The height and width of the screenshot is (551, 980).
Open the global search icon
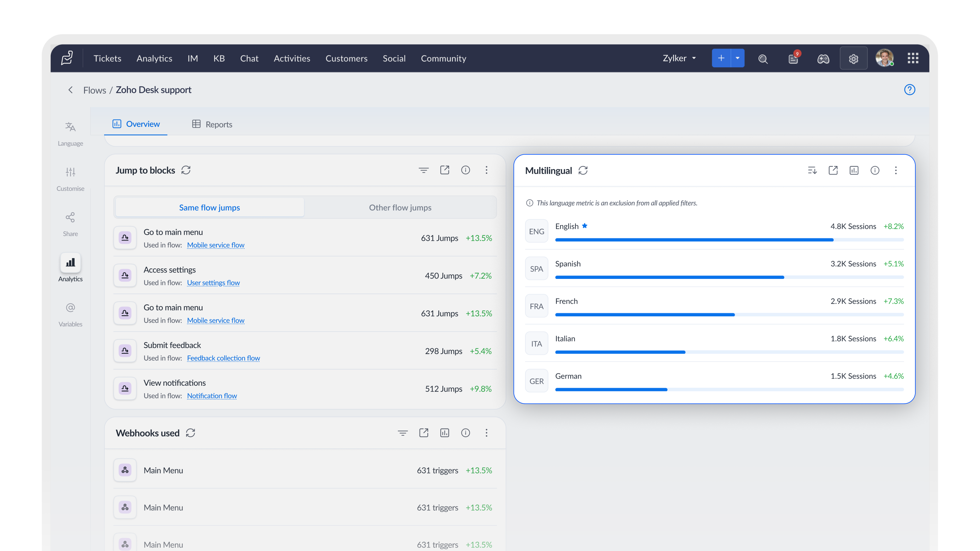[763, 59]
